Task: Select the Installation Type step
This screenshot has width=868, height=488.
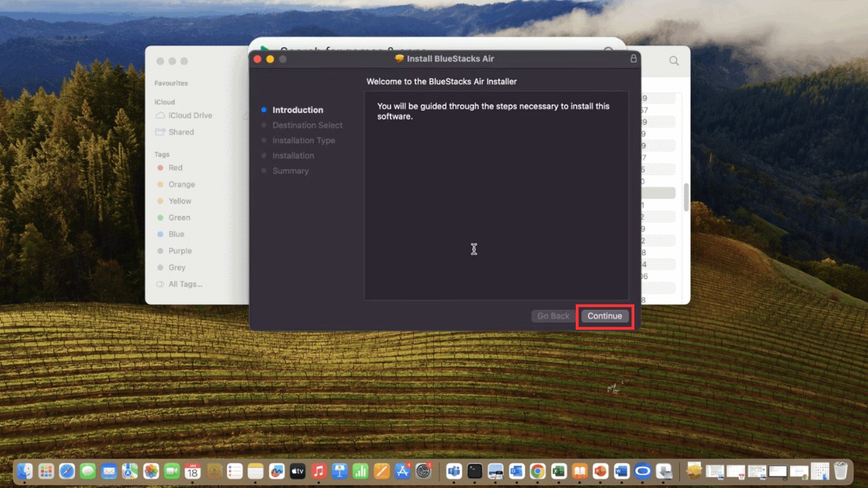Action: [x=304, y=140]
